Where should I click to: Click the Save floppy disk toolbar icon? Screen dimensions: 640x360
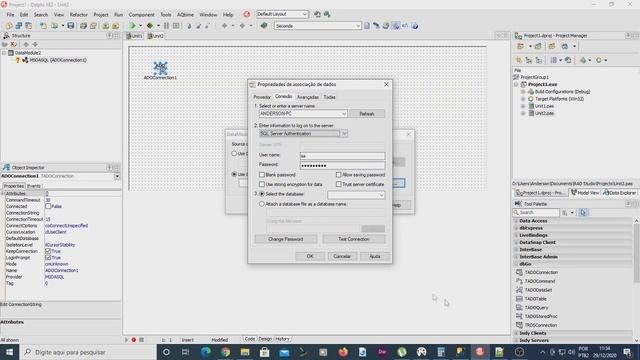point(71,26)
